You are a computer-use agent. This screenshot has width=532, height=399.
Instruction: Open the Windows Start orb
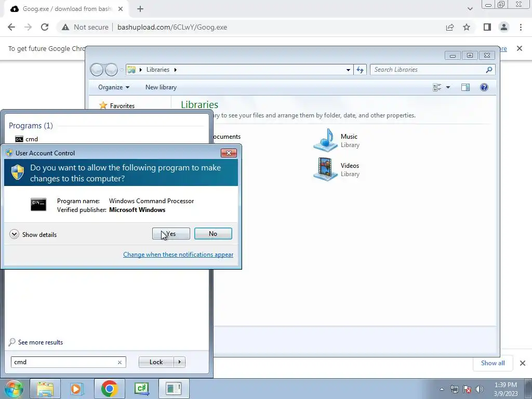tap(13, 389)
